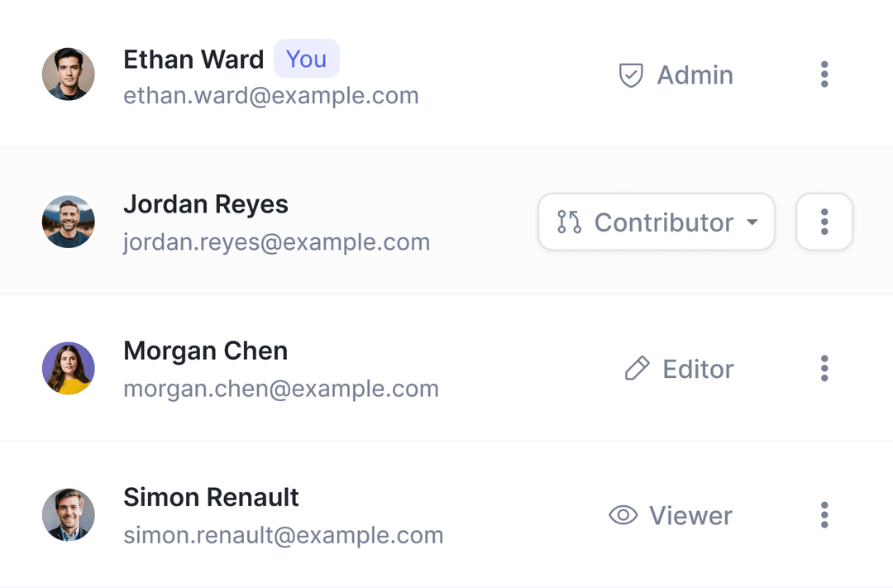The height and width of the screenshot is (588, 893).
Task: Click the Admin role label
Action: pyautogui.click(x=695, y=75)
